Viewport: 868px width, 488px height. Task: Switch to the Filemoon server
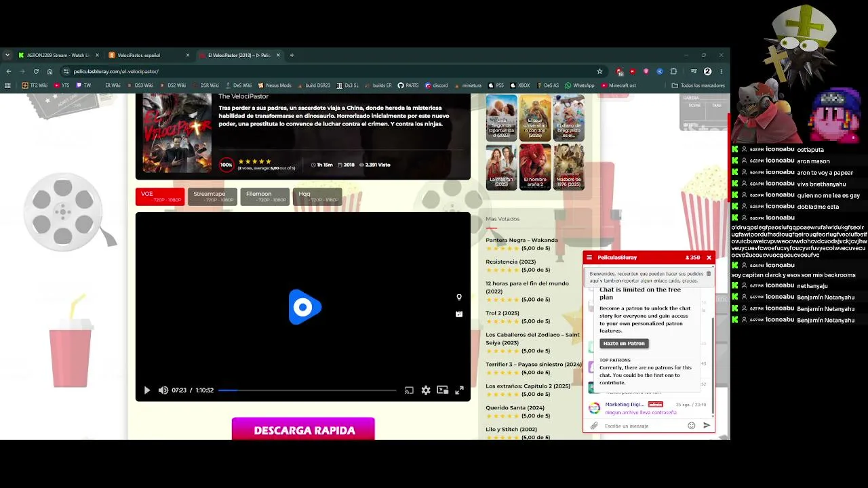coord(264,197)
